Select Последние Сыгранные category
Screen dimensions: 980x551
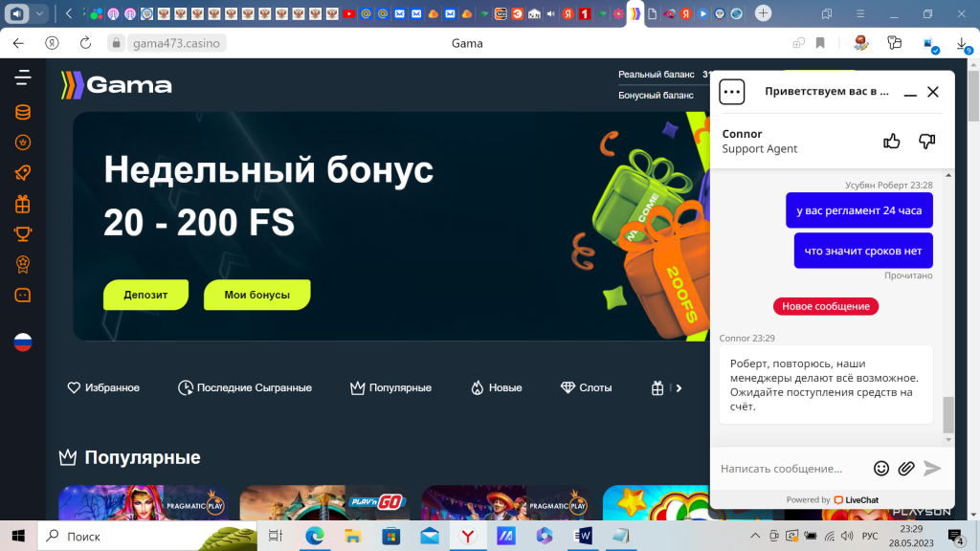pos(245,388)
